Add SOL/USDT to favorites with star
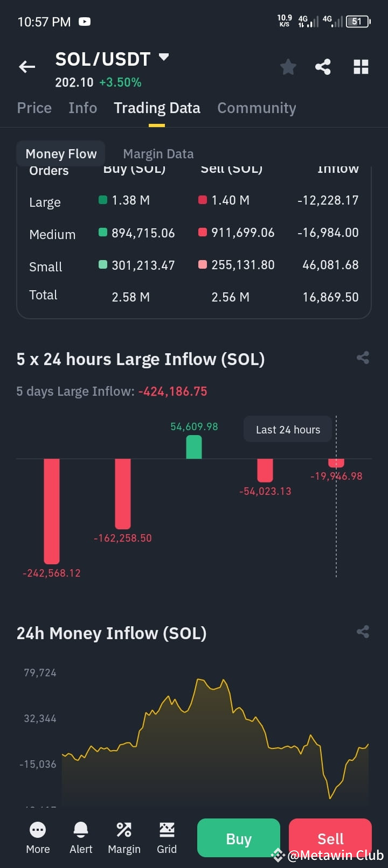The width and height of the screenshot is (388, 868). click(288, 67)
